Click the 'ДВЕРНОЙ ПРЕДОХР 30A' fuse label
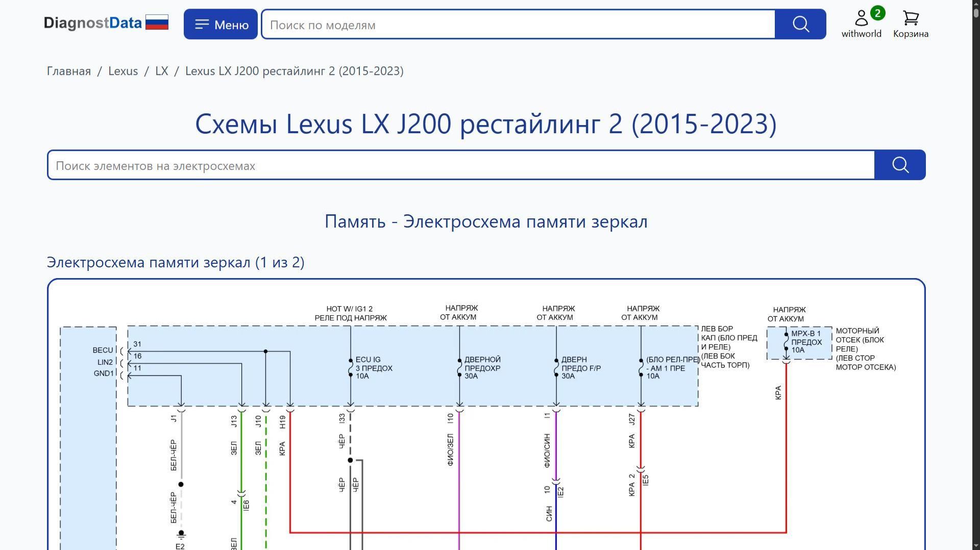 coord(482,368)
